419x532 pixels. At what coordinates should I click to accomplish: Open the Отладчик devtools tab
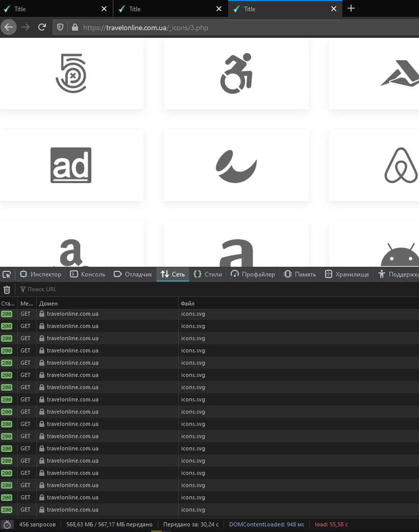pos(133,274)
